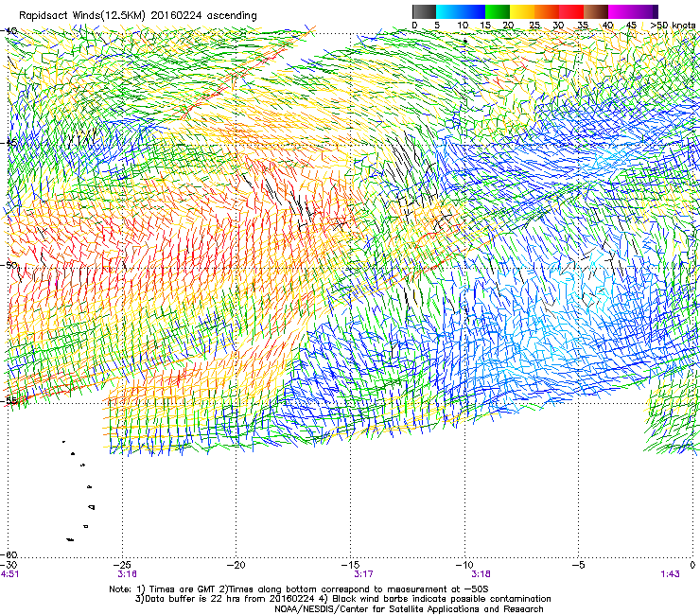Screen dimensions: 700x615
Task: Click the purple '3:16' time stamp
Action: tap(128, 574)
